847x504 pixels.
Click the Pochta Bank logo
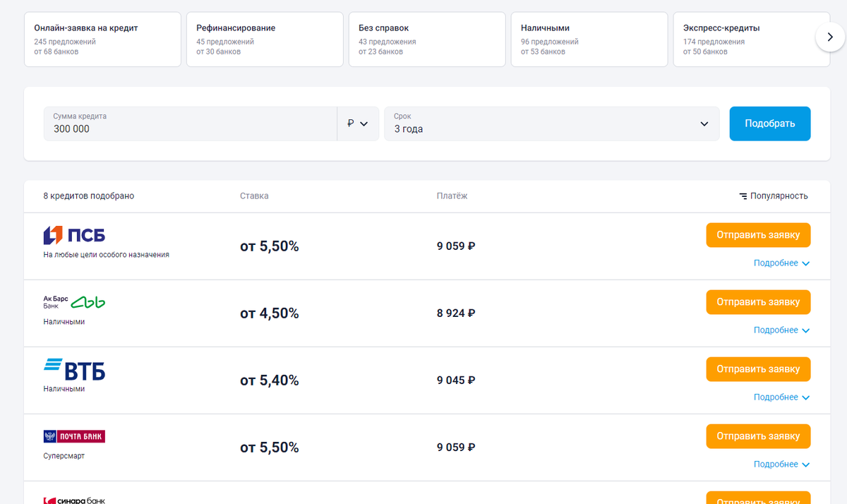74,436
